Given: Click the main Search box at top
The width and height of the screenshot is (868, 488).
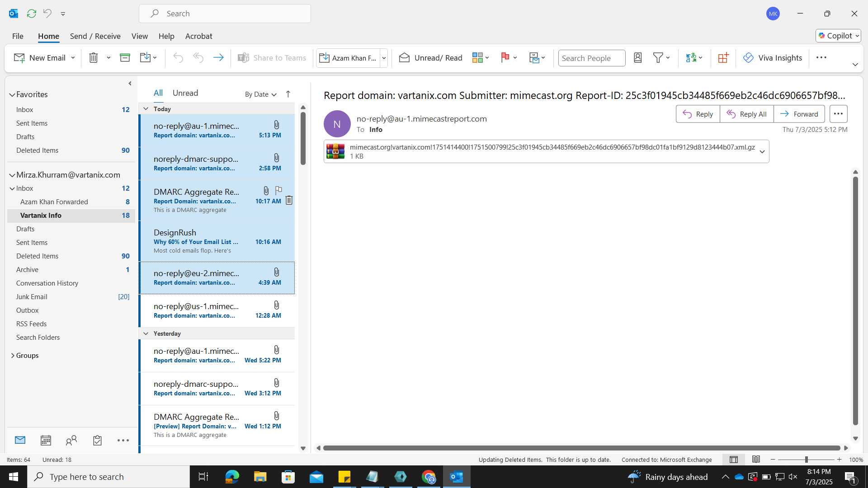Looking at the screenshot, I should click(225, 14).
